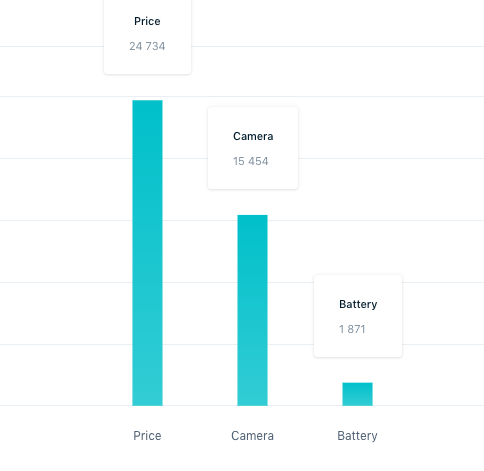
Task: Click the top edge of Price bar
Action: tap(147, 101)
